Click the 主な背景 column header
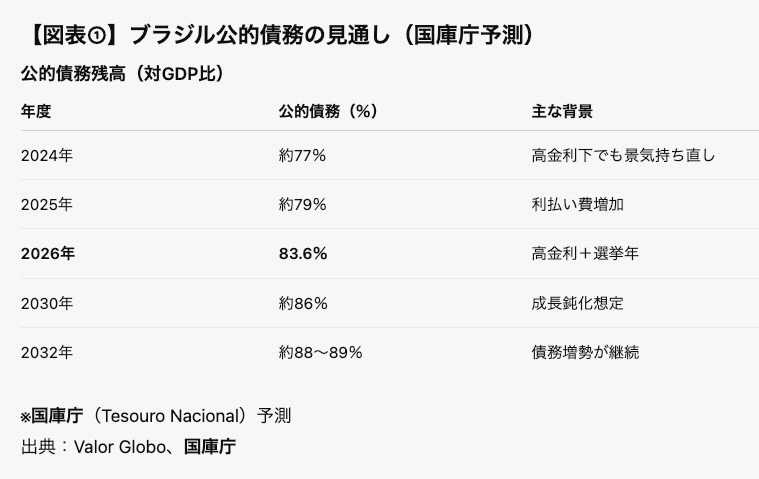This screenshot has width=759, height=479. [562, 111]
